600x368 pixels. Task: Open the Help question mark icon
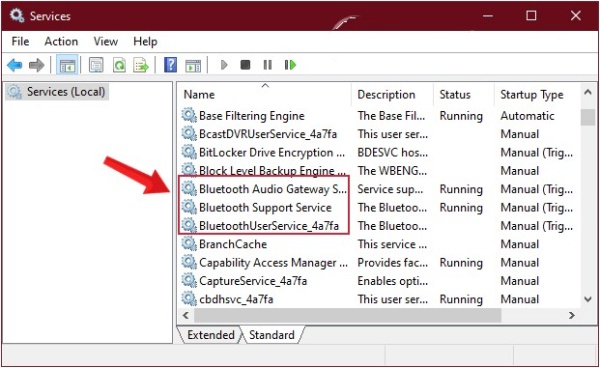[x=170, y=65]
